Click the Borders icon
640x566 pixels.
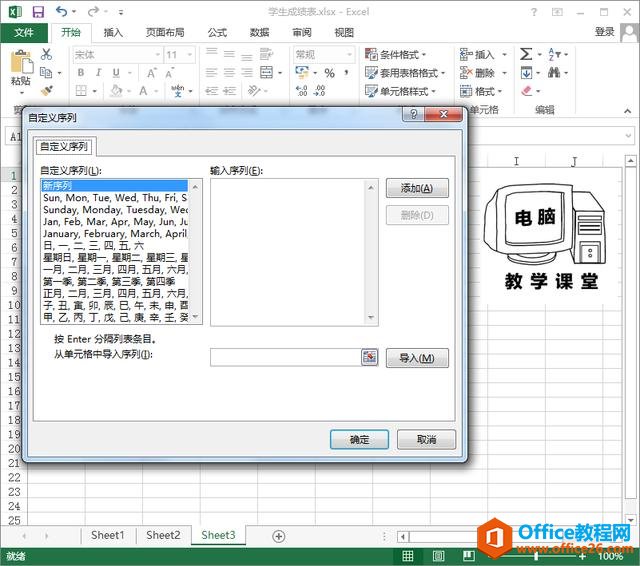[x=81, y=90]
